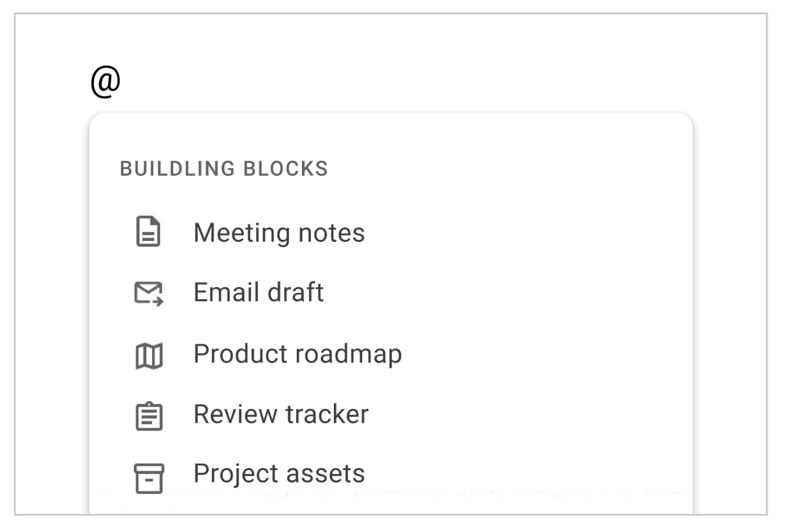Click the Email draft envelope icon

coord(149,293)
